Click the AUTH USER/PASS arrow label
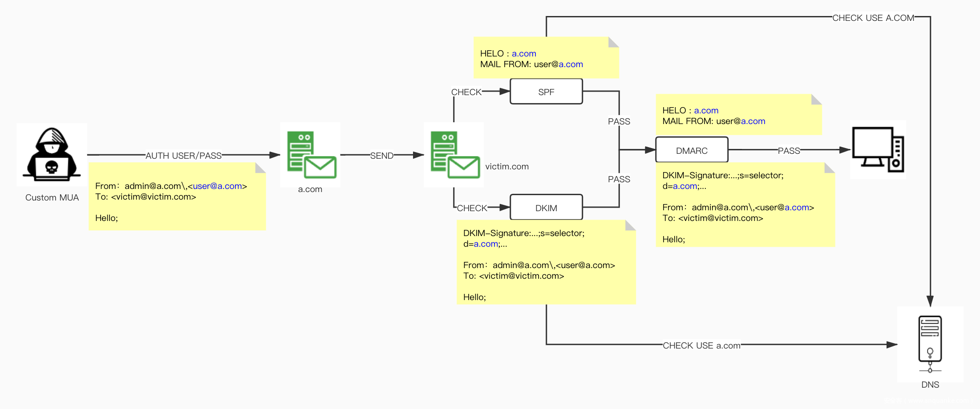This screenshot has width=980, height=409. (183, 156)
